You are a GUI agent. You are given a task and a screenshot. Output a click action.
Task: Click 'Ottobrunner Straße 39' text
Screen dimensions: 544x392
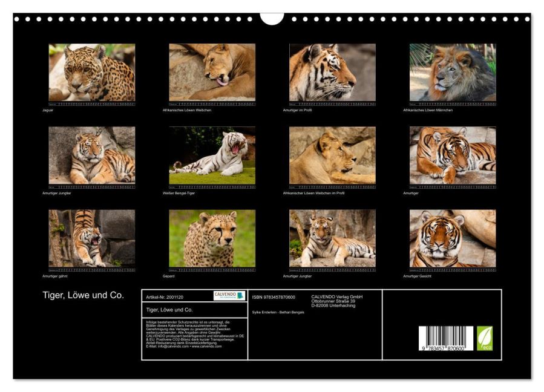(333, 301)
